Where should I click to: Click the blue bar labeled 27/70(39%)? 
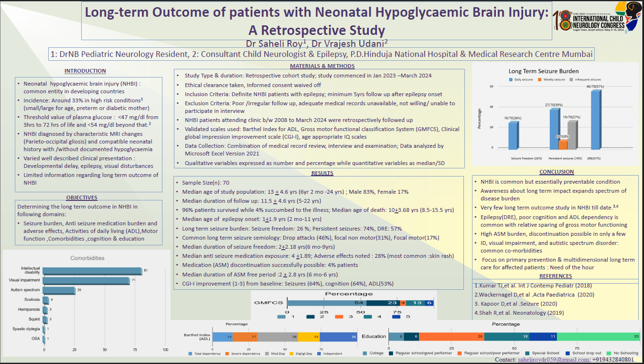pyautogui.click(x=554, y=130)
